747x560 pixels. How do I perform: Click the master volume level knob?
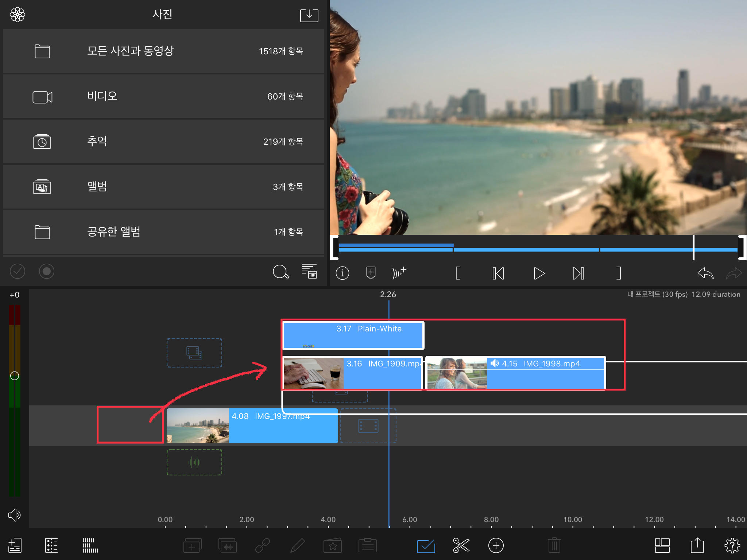pos(15,376)
